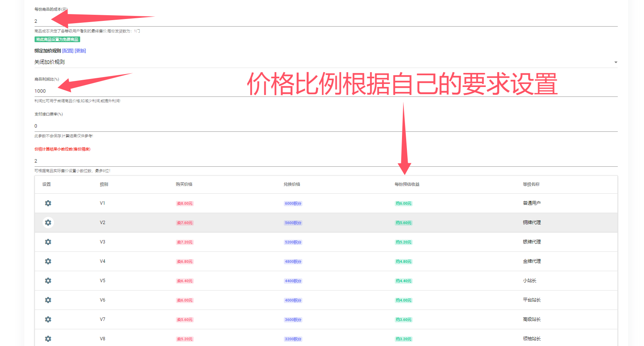This screenshot has width=644, height=346.
Task: Expand the 关闭加价规则 dropdown arrow
Action: point(616,62)
